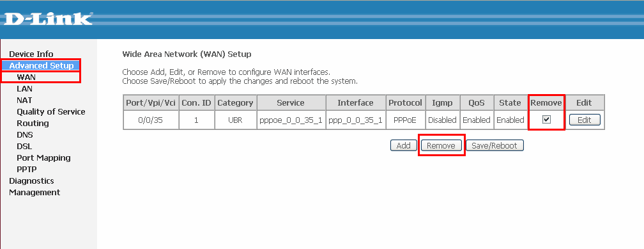Viewport: 644px width, 249px height.
Task: Go to DNS settings
Action: tap(25, 134)
